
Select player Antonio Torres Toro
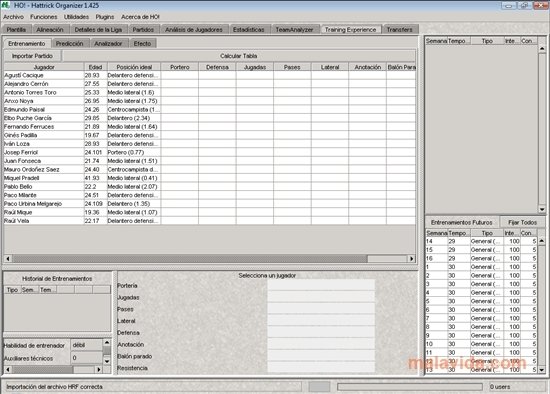pos(209,92)
